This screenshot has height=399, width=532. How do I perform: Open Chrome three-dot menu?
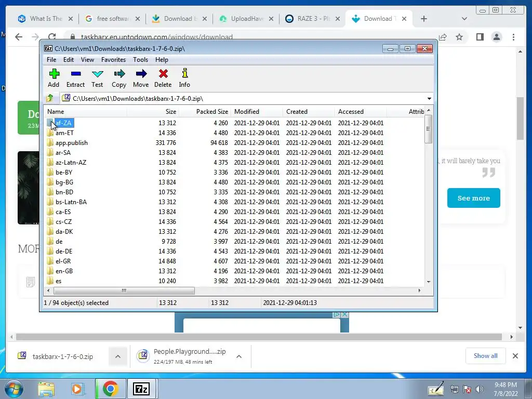coord(513,37)
